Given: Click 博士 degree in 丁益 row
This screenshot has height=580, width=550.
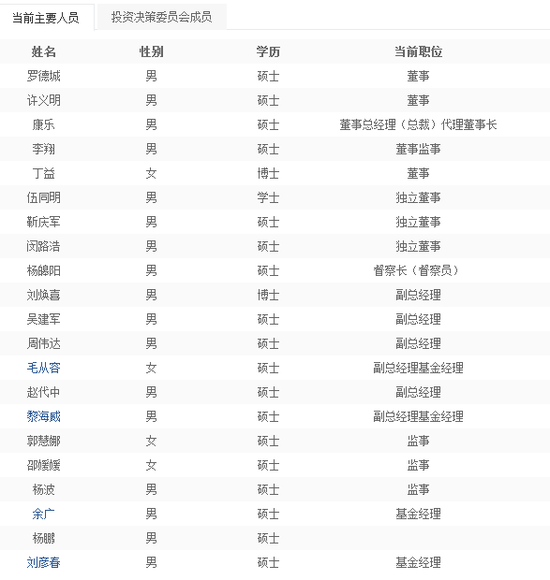Looking at the screenshot, I should coord(268,173).
